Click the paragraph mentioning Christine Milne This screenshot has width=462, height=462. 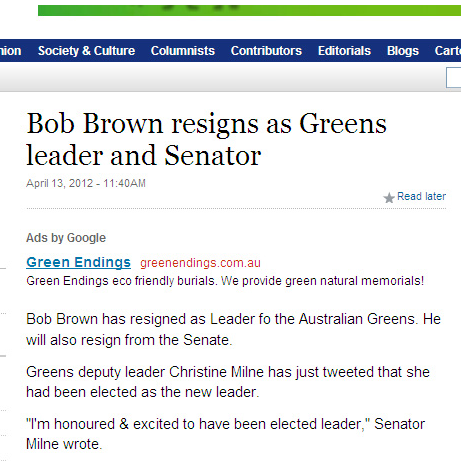[x=228, y=382]
